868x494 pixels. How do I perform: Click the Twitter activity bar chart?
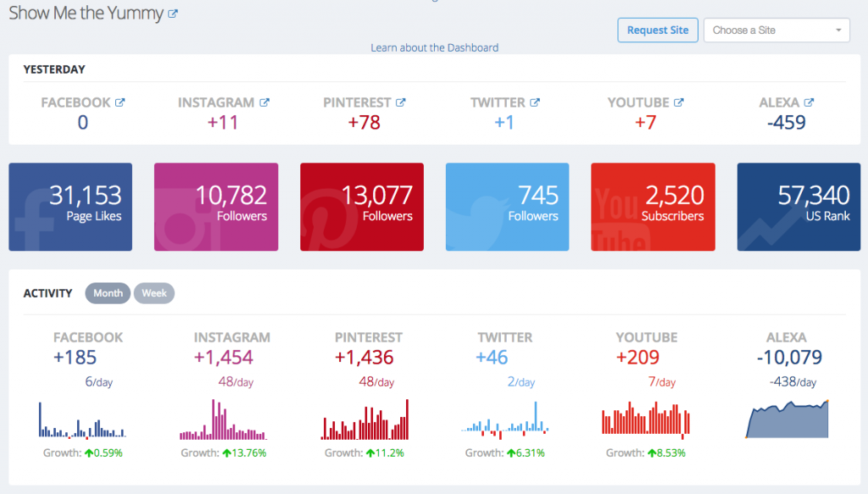[x=505, y=420]
